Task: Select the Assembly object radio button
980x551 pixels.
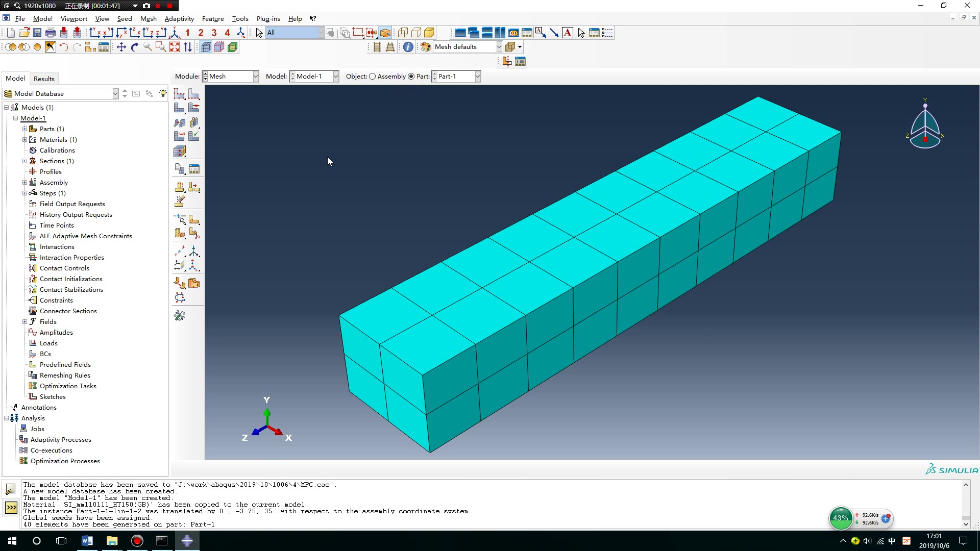Action: point(373,77)
